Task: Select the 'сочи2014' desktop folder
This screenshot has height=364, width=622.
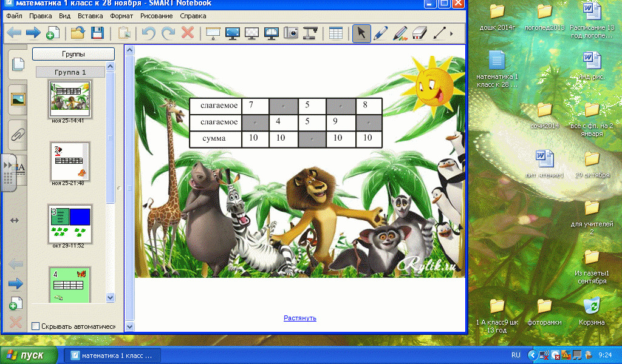Action: (x=544, y=115)
